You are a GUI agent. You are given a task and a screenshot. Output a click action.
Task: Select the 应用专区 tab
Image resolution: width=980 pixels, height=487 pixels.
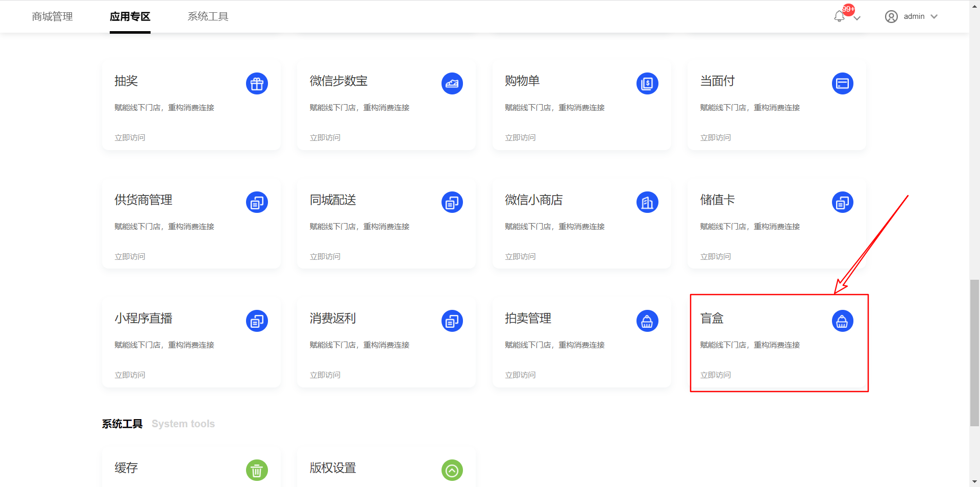coord(130,16)
